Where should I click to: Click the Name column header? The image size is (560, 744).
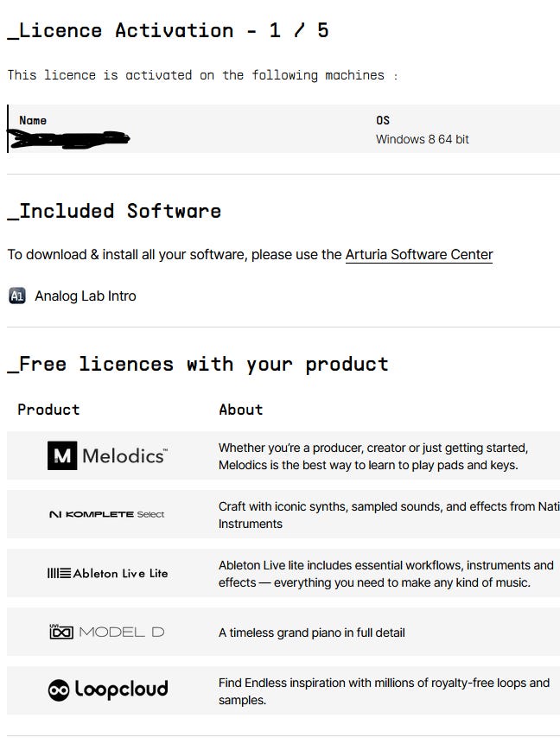coord(33,120)
